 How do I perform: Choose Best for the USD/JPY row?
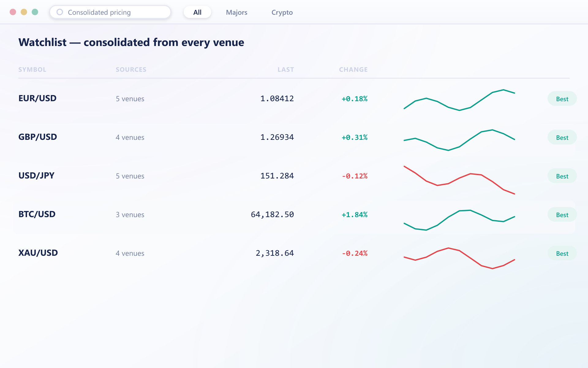[x=562, y=176]
